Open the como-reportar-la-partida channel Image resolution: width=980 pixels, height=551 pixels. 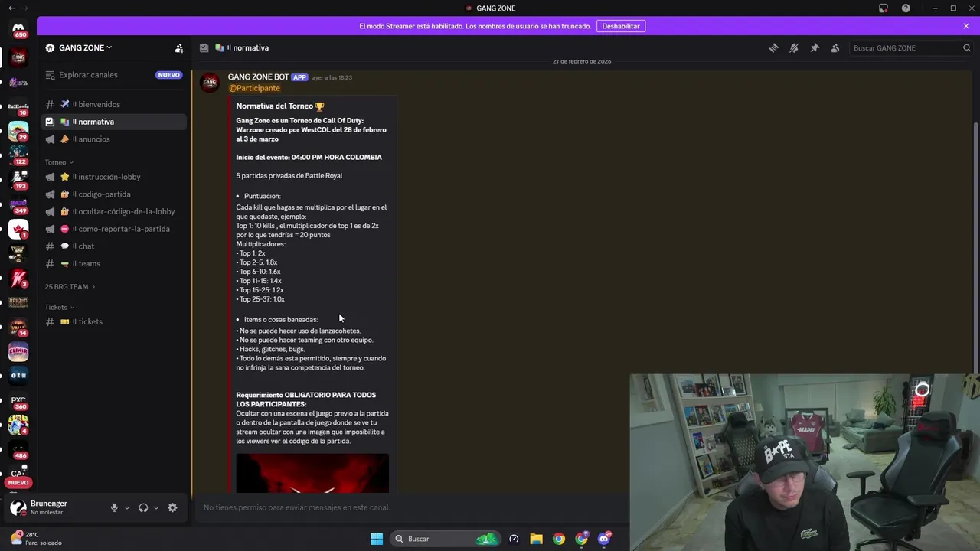pyautogui.click(x=113, y=229)
